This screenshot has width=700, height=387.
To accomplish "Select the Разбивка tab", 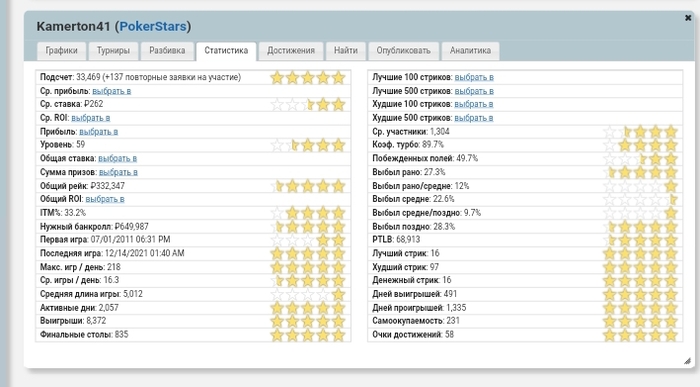I will tap(167, 51).
